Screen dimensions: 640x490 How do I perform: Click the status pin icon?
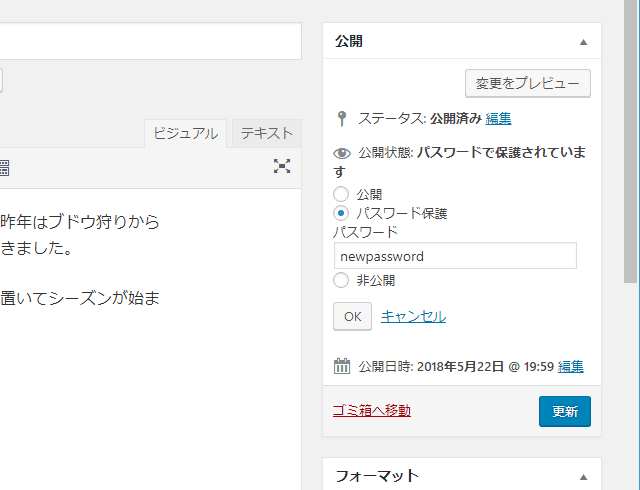tap(342, 119)
